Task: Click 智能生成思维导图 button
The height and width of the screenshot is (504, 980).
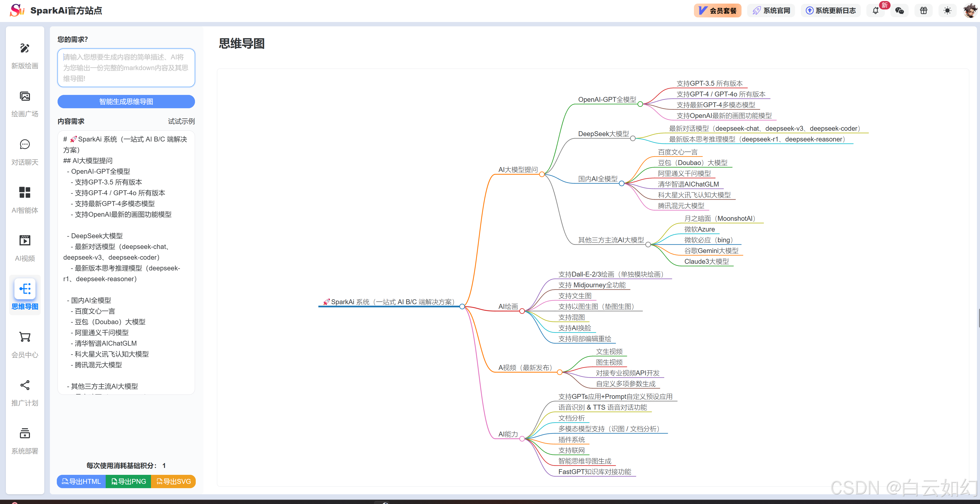Action: point(126,102)
